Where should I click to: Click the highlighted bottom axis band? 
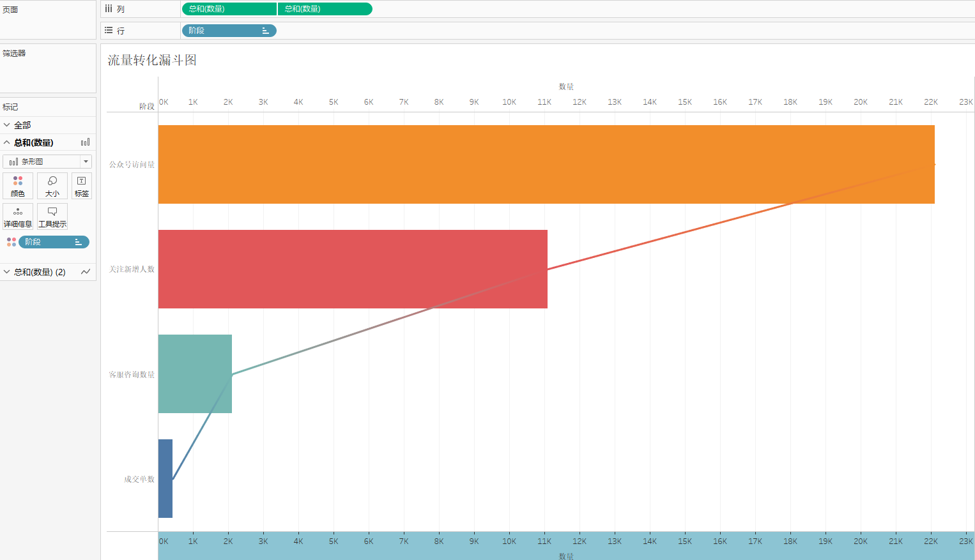pos(566,546)
